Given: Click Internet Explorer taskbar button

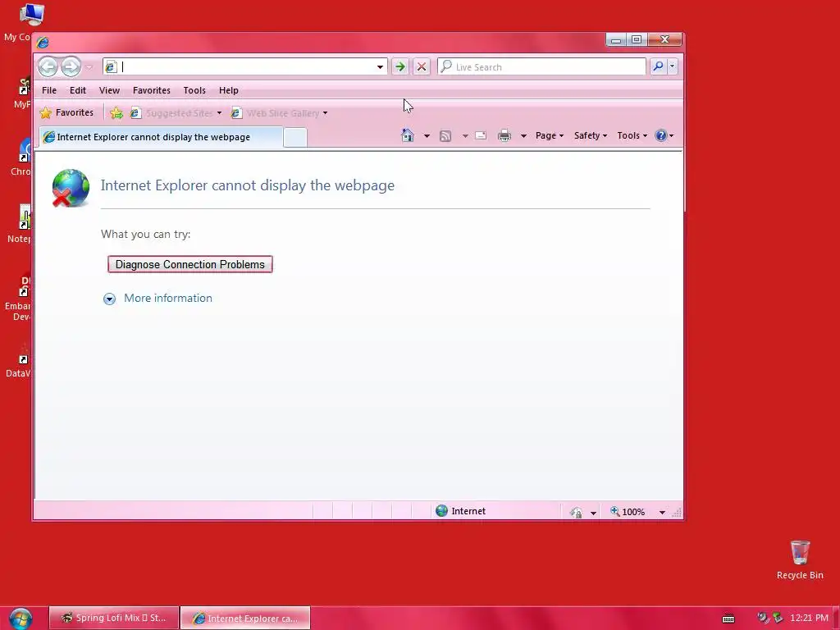Looking at the screenshot, I should click(x=245, y=618).
